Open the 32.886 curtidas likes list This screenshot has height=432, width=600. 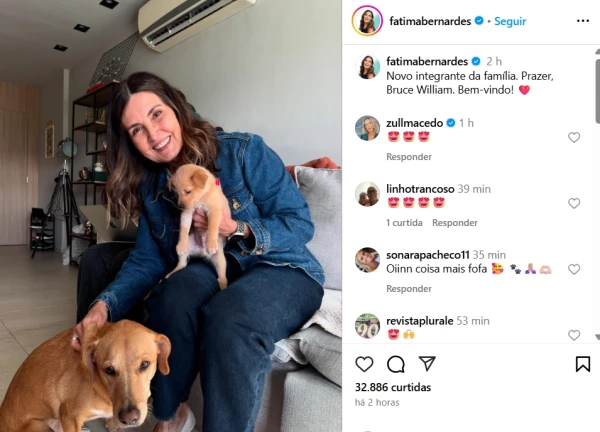(393, 387)
